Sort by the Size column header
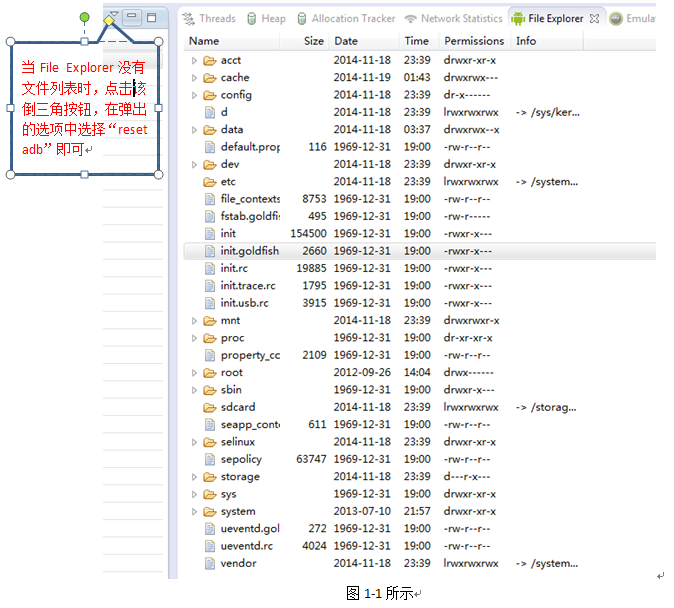674x608 pixels. click(x=304, y=41)
